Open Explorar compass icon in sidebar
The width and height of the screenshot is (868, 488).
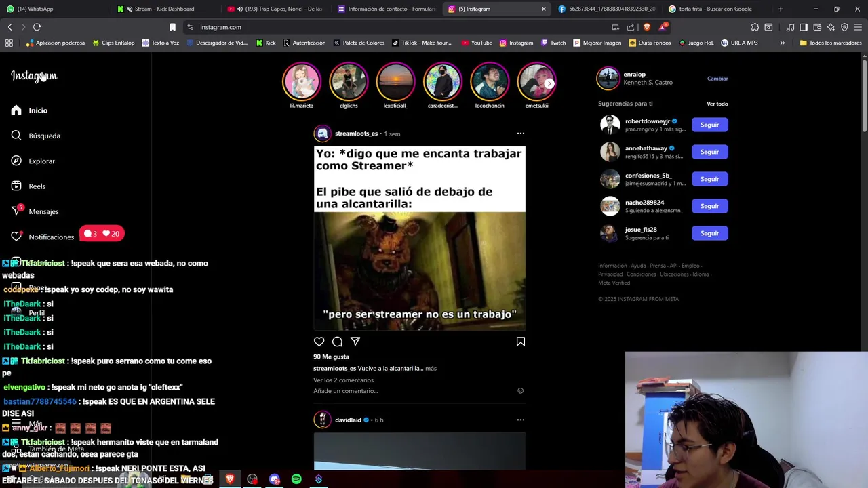[x=16, y=161]
